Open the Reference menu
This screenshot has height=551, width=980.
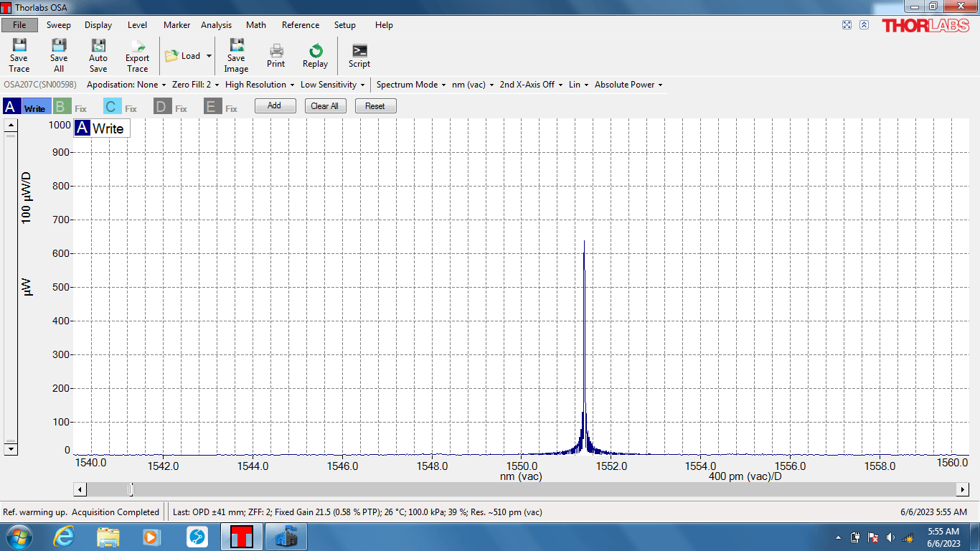pos(301,25)
